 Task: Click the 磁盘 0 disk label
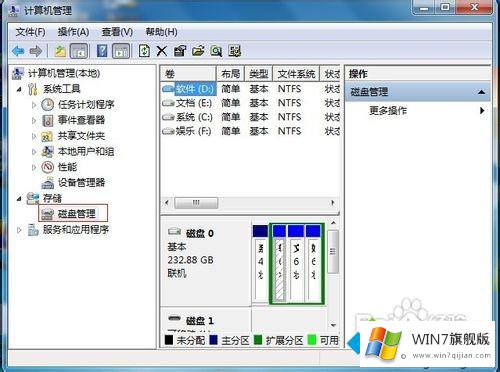pyautogui.click(x=199, y=233)
